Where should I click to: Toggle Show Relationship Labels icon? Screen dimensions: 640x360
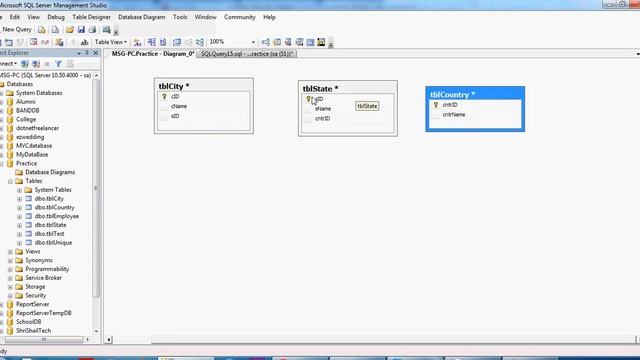coord(138,42)
